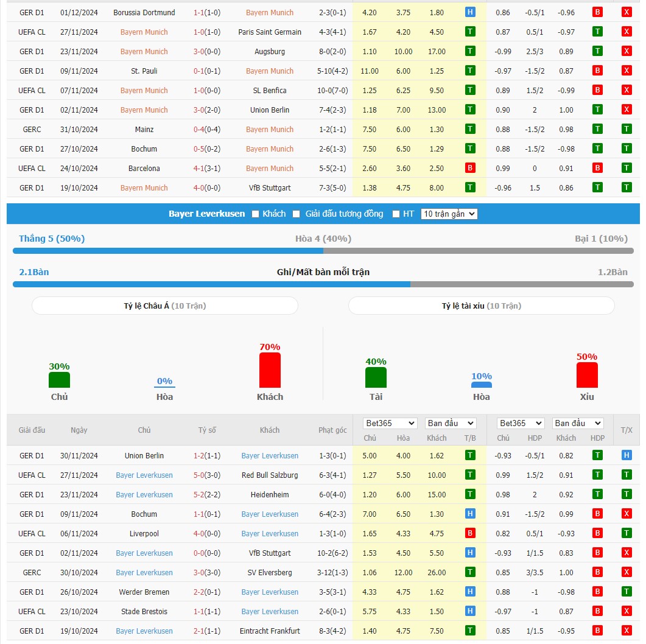Viewport: 646px width, 644px height.
Task: Click green T result icon in Heidenheim row
Action: (x=470, y=494)
